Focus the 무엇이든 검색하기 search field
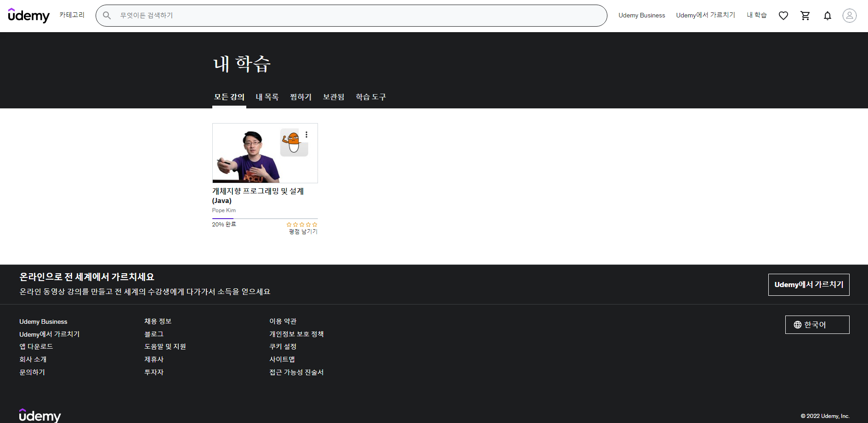The image size is (868, 423). click(x=351, y=16)
